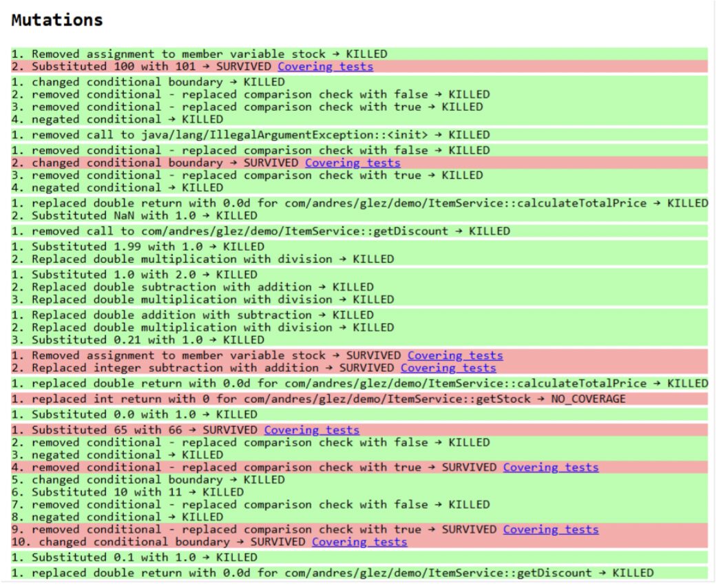Select line 'Substituted 1.0 with 2.0'
This screenshot has width=723, height=588.
click(x=359, y=275)
